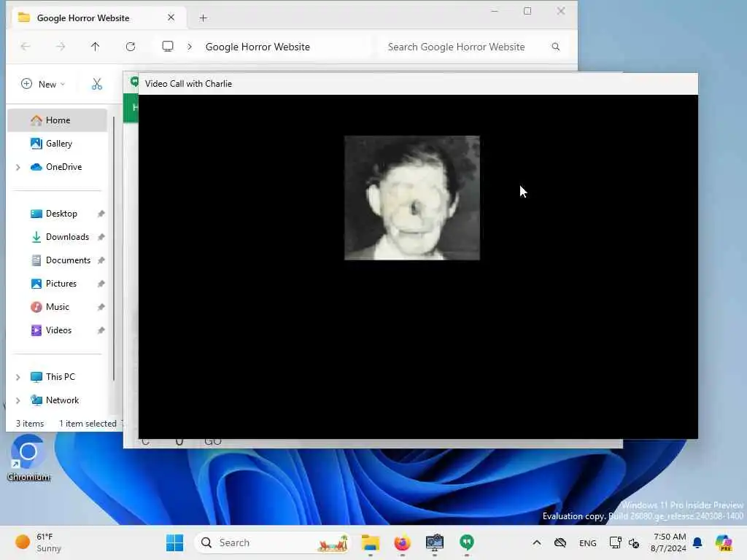This screenshot has width=747, height=560.
Task: Add a new File Explorer tab
Action: click(x=204, y=18)
